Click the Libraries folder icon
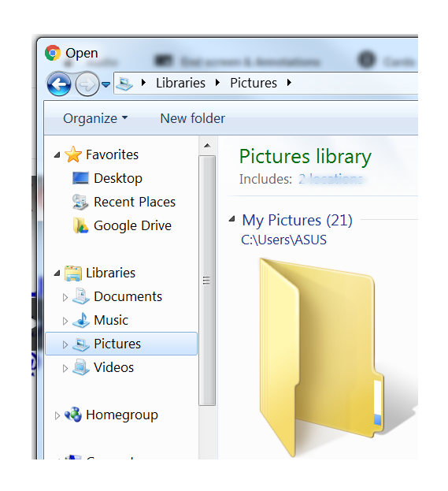This screenshot has height=491, width=448. coord(73,273)
